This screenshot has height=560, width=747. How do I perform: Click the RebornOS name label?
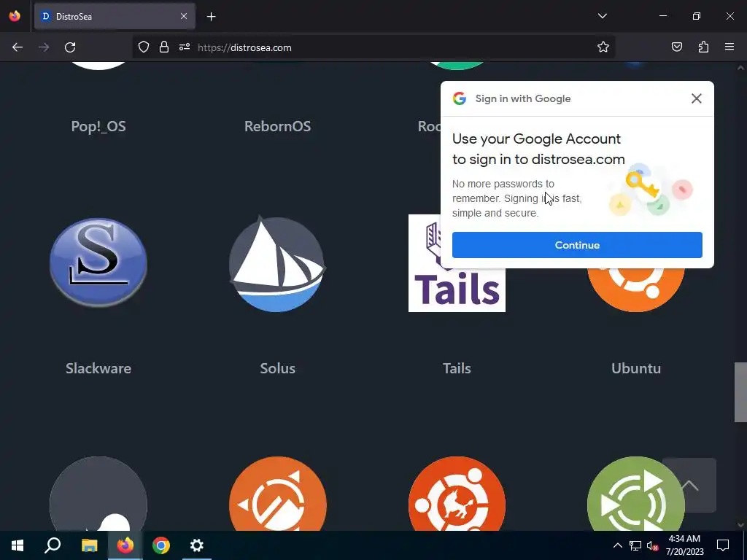(277, 126)
